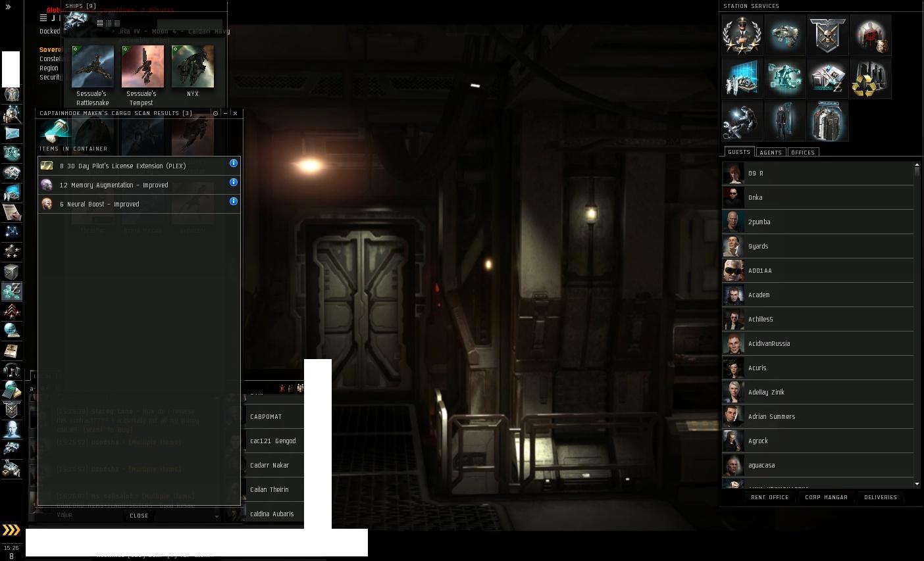Image resolution: width=924 pixels, height=561 pixels.
Task: Select caldina Aubaris in the chat member list
Action: point(274,514)
